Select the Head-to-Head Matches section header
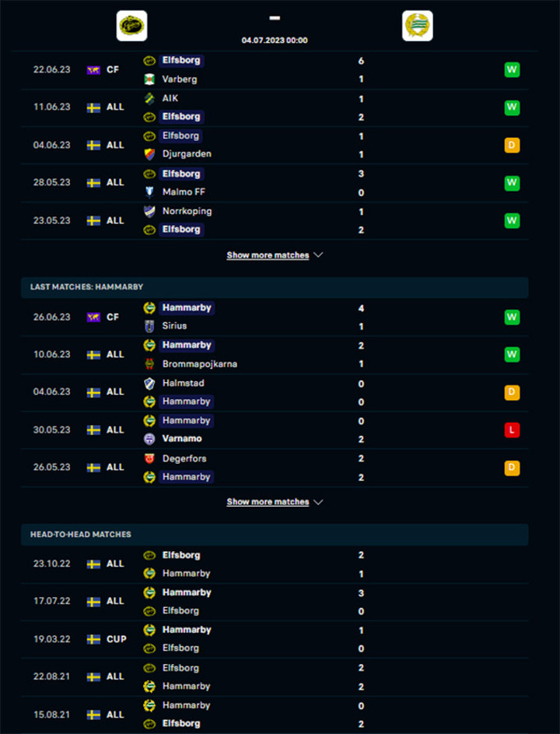 pos(275,534)
